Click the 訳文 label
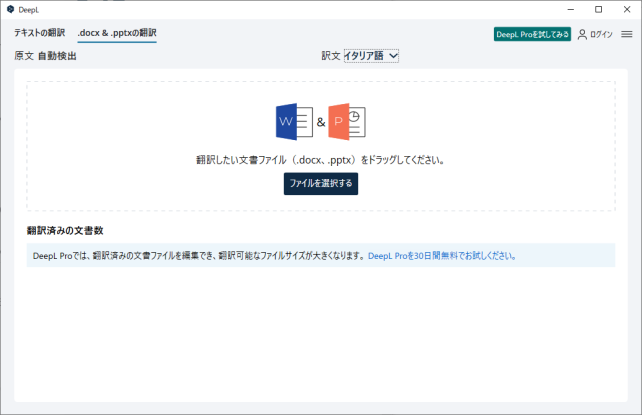The image size is (642, 415). click(331, 56)
